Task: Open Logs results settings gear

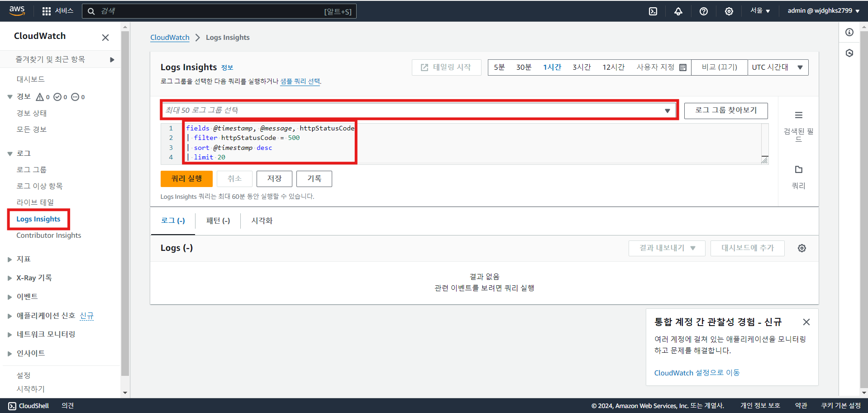Action: [x=802, y=248]
